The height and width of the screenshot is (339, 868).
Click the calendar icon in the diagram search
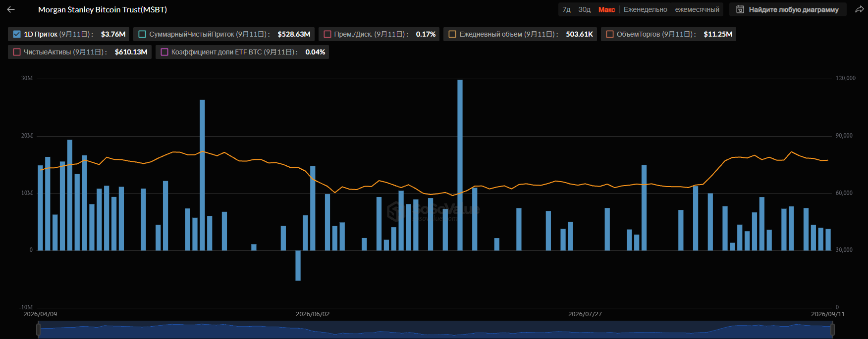740,9
